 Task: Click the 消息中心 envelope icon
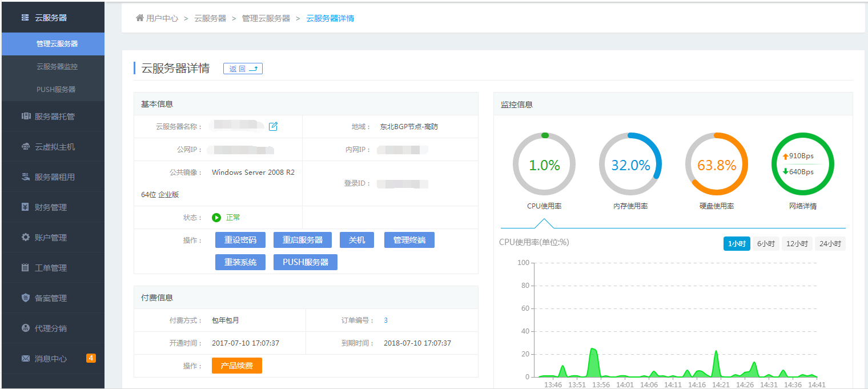[x=26, y=359]
